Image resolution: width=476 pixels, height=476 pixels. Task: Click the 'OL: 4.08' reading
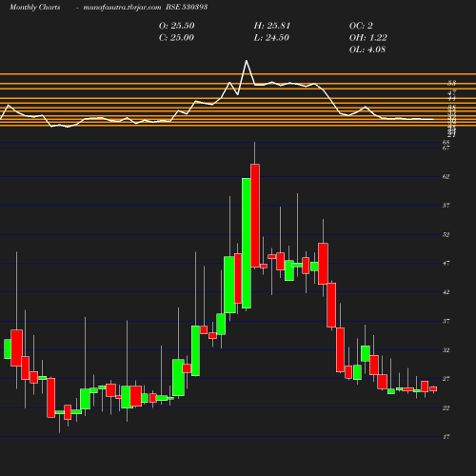tap(367, 50)
